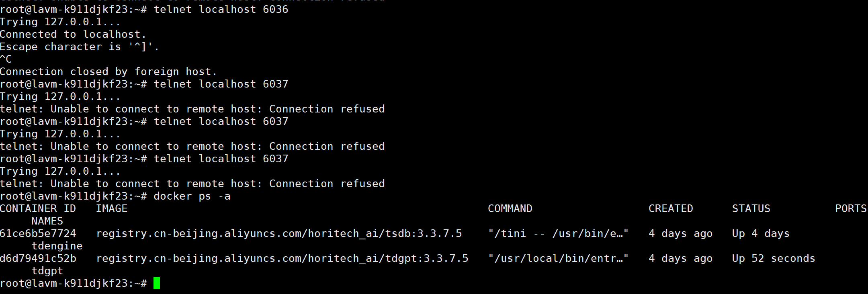Viewport: 868px width, 294px height.
Task: Click the 'Up 52 seconds' status
Action: coord(774,259)
